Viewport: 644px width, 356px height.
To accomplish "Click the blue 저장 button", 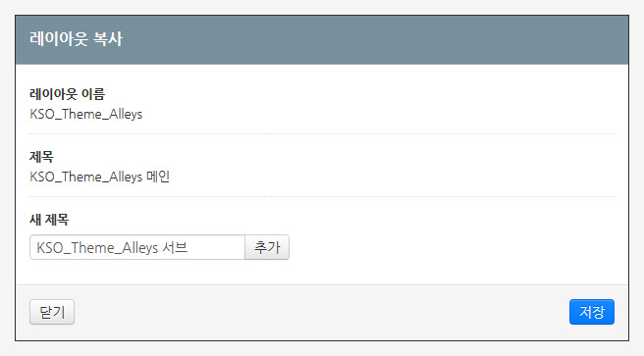I will point(591,312).
